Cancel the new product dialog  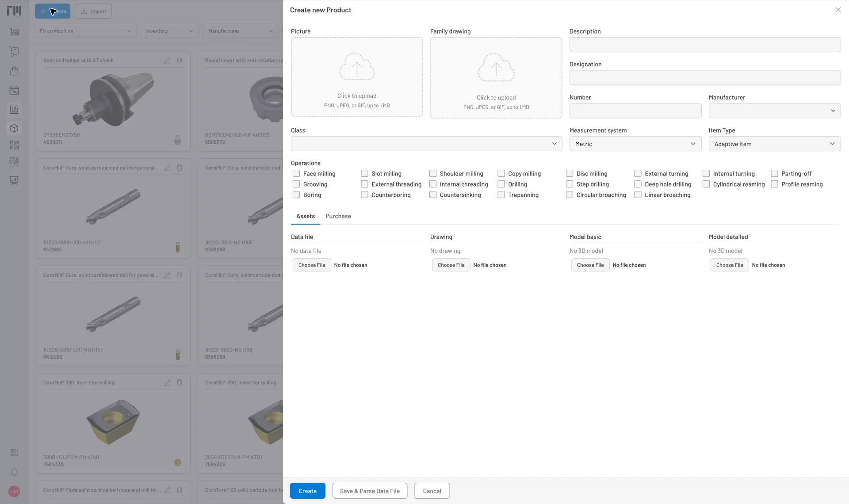pyautogui.click(x=432, y=491)
